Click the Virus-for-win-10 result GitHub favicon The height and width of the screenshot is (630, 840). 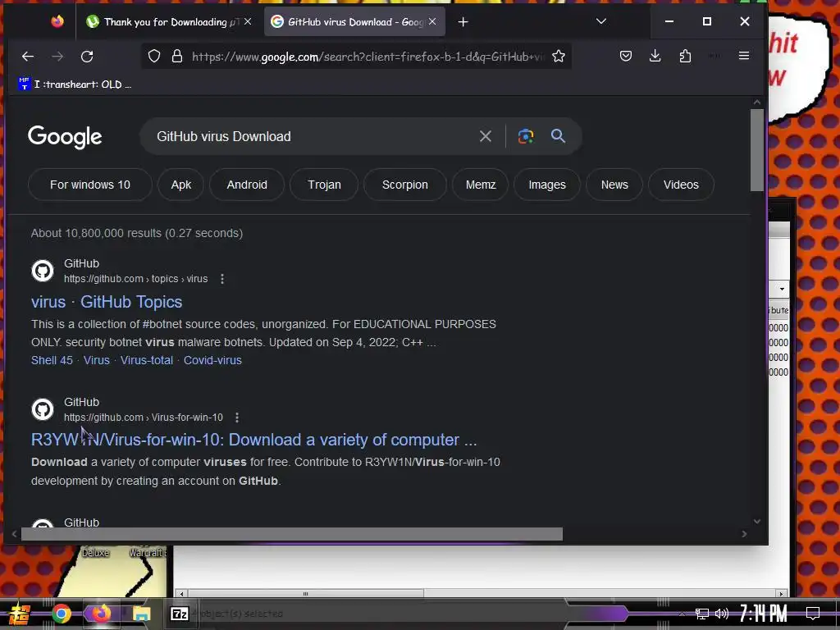click(x=43, y=410)
